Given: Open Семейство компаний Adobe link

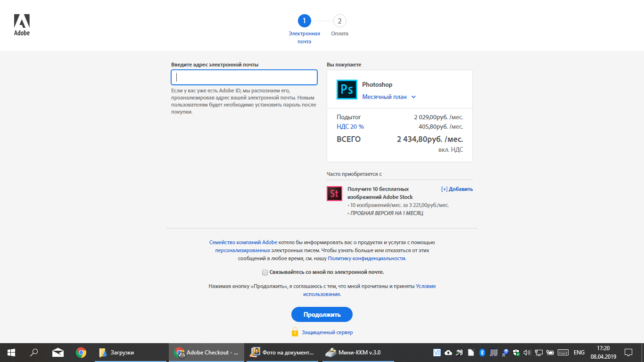Looking at the screenshot, I should pyautogui.click(x=243, y=242).
